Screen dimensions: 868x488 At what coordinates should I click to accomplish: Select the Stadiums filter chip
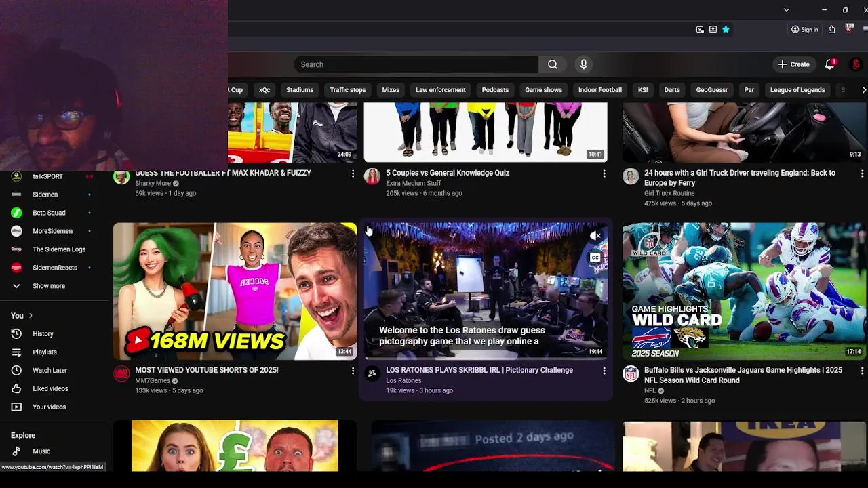click(x=300, y=89)
